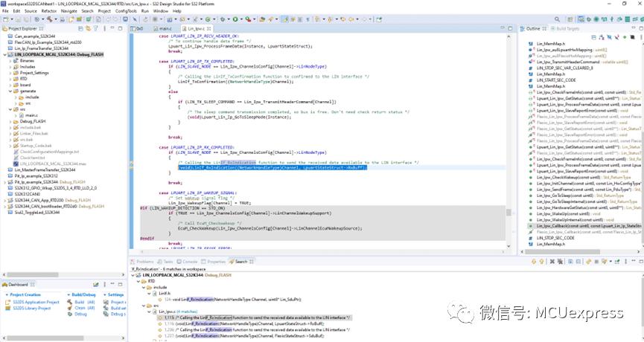Click Build (All) in Dashboard
This screenshot has height=342, width=644.
pos(85,302)
